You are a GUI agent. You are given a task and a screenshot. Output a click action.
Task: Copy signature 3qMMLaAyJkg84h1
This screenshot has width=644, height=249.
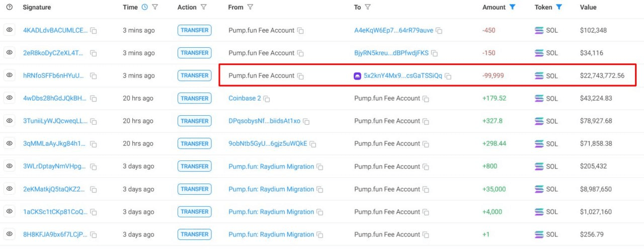coord(94,144)
